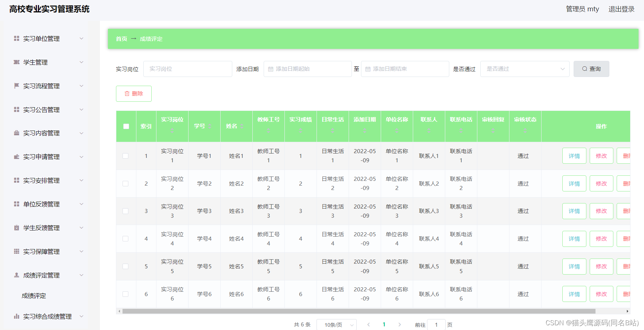Click the trash icon in 删除 button
This screenshot has height=330, width=644.
(127, 94)
